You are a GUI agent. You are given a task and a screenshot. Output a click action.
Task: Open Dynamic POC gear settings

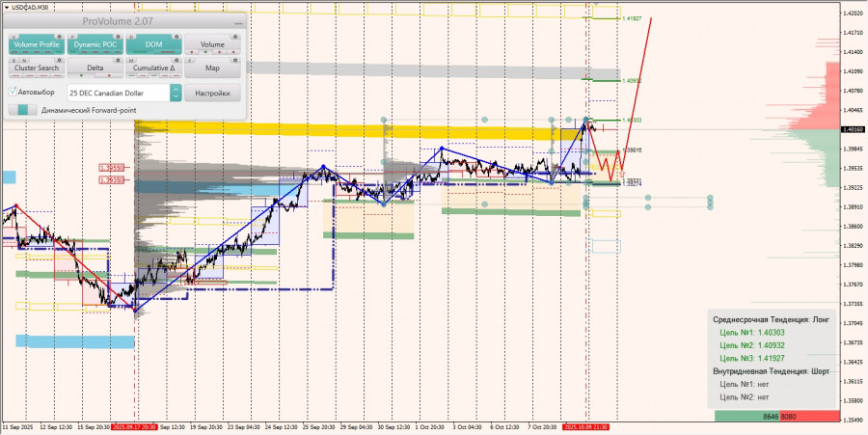(x=118, y=37)
